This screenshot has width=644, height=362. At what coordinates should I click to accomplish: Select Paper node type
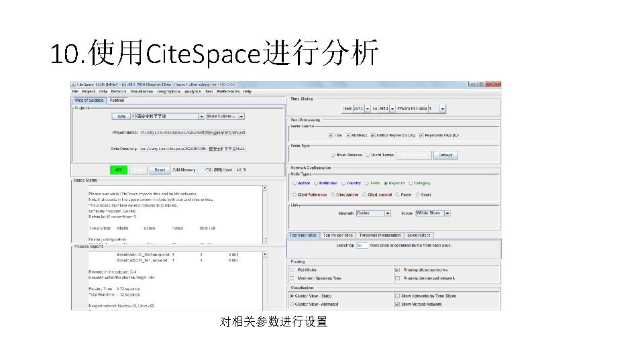coord(397,195)
